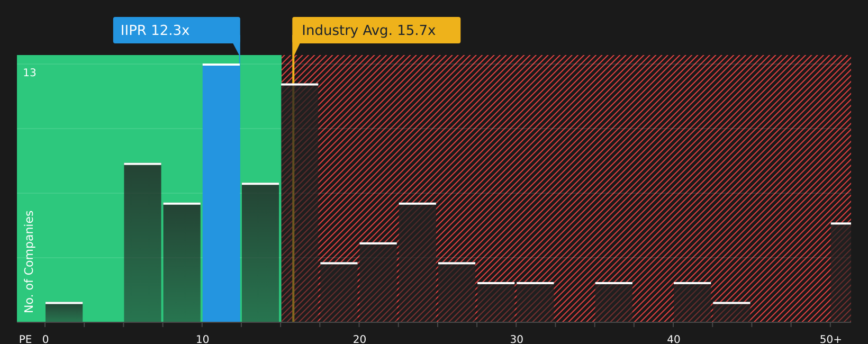Click the 'No. of Companies' axis title
Image resolution: width=868 pixels, height=344 pixels.
tap(29, 261)
